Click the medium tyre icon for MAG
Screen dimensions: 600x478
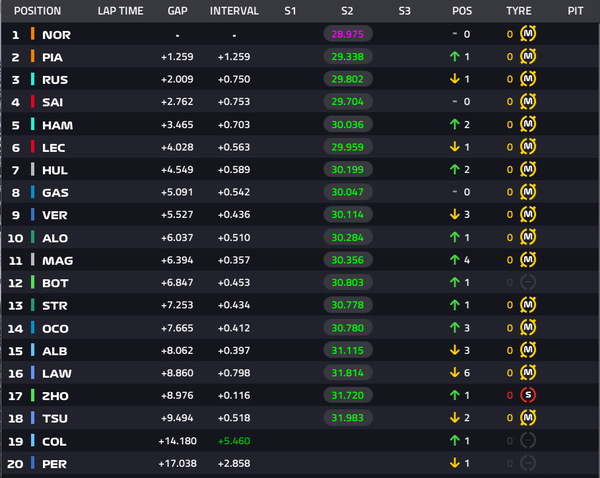pos(528,259)
